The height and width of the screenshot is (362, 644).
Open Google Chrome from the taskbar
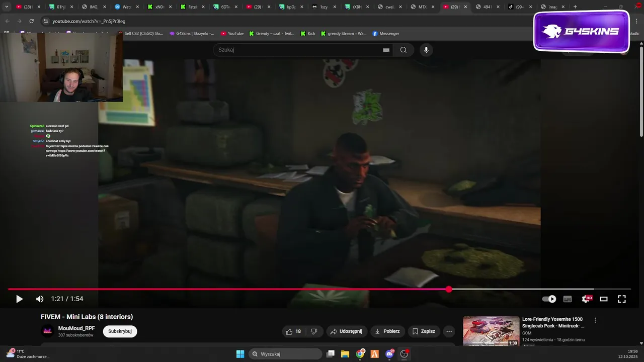(360, 354)
